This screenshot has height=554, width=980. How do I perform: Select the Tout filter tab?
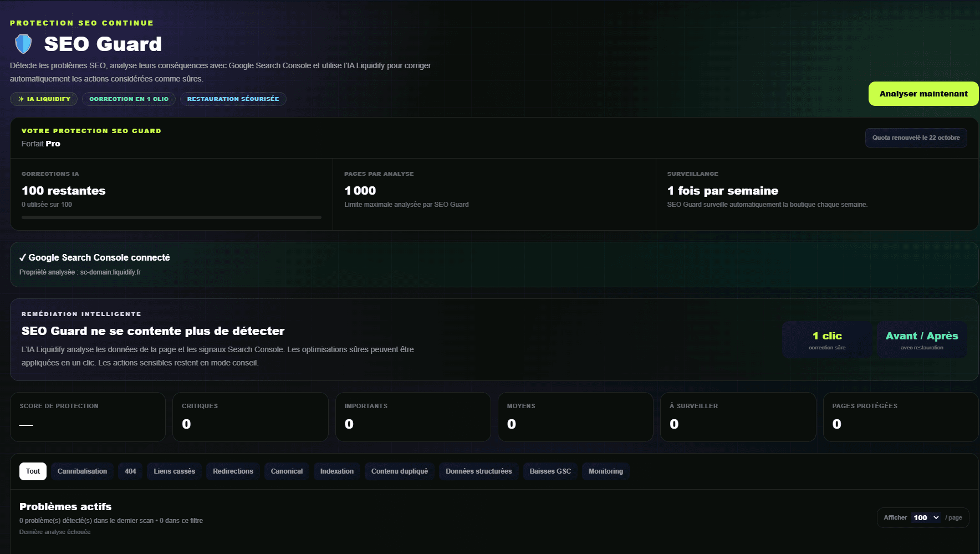pyautogui.click(x=33, y=471)
